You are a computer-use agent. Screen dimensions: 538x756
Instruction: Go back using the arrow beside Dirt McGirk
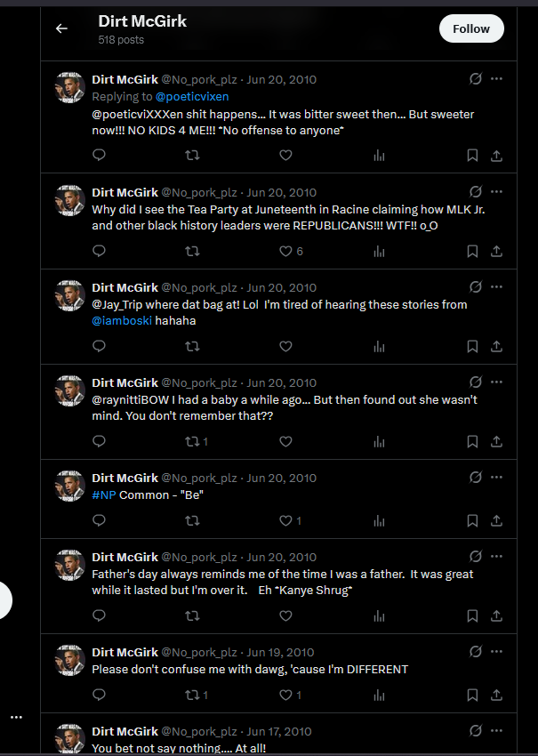(61, 29)
